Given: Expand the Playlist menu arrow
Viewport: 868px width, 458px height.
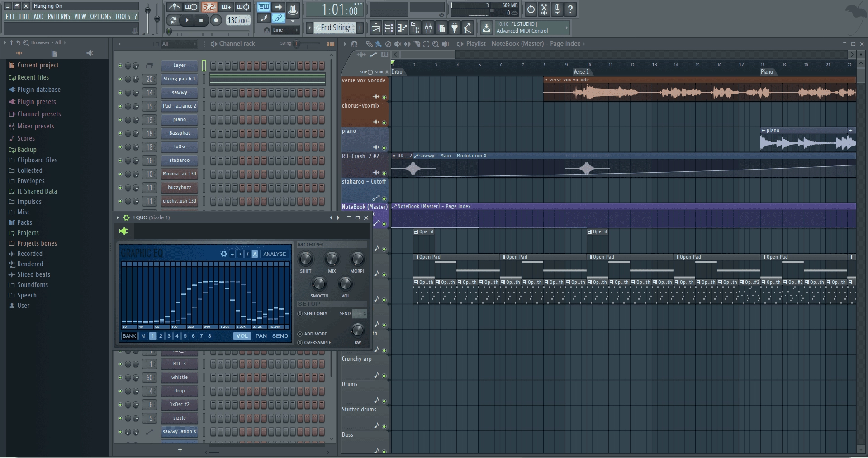Looking at the screenshot, I should 345,44.
